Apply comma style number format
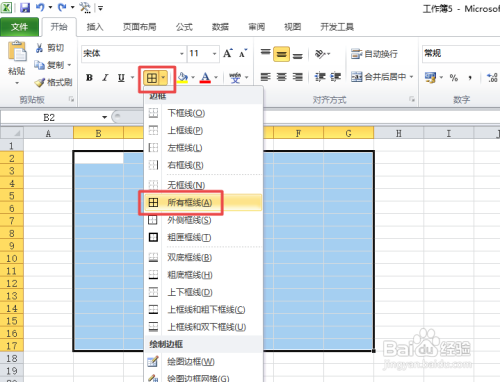500x382 pixels. click(470, 78)
